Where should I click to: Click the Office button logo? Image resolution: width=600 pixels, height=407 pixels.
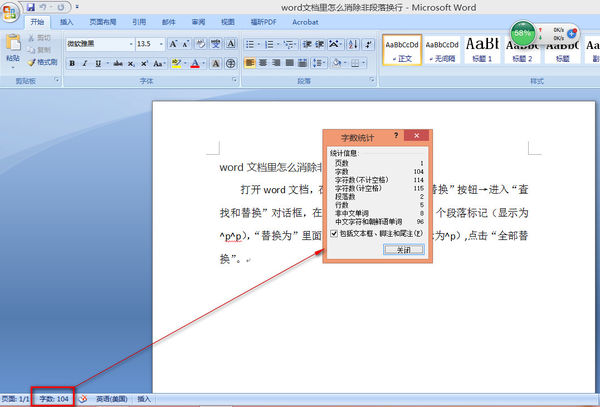10,13
